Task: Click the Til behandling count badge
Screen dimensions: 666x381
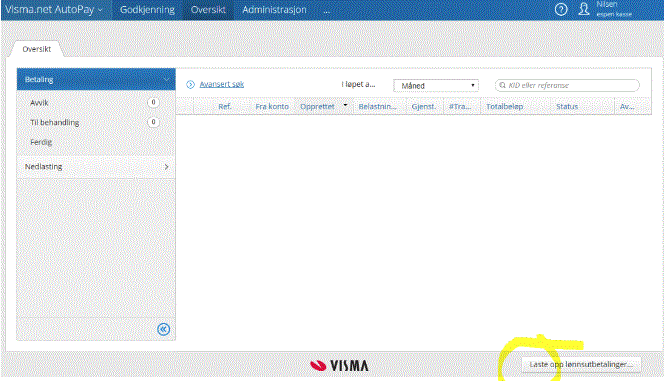Action: [x=153, y=122]
